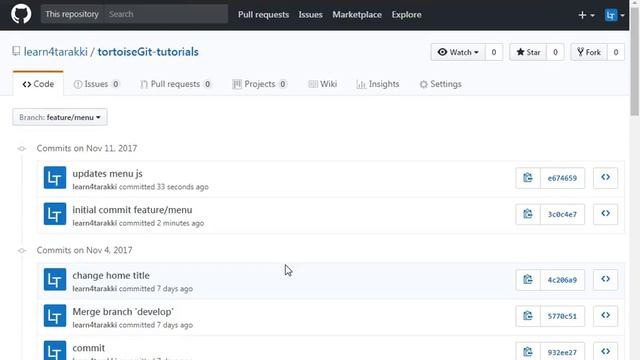Open the Merge branch 'develop' commit
Viewport: 640px width, 360px height.
(123, 312)
